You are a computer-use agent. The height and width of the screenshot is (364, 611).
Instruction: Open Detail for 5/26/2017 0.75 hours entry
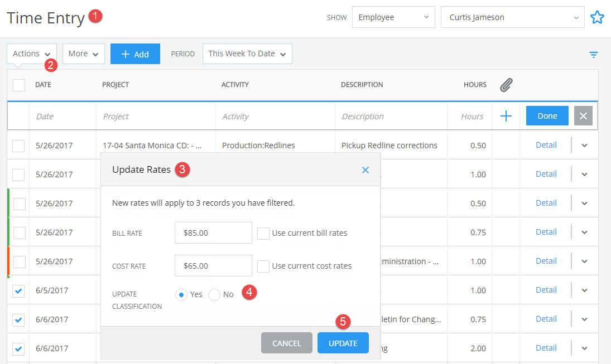[x=546, y=232]
